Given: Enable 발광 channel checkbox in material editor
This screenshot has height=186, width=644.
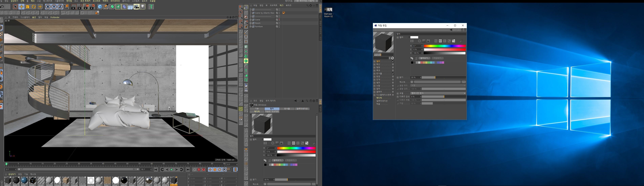Looking at the screenshot, I should tap(393, 67).
